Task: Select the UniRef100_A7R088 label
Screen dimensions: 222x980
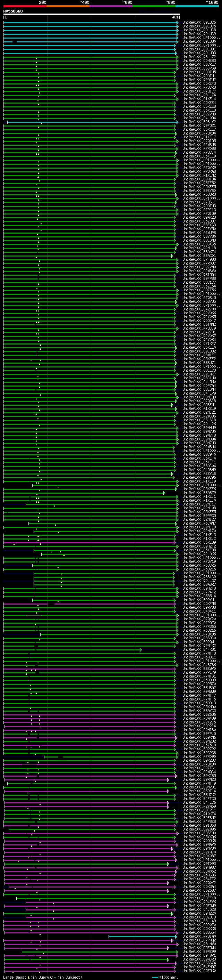Action: (199, 149)
